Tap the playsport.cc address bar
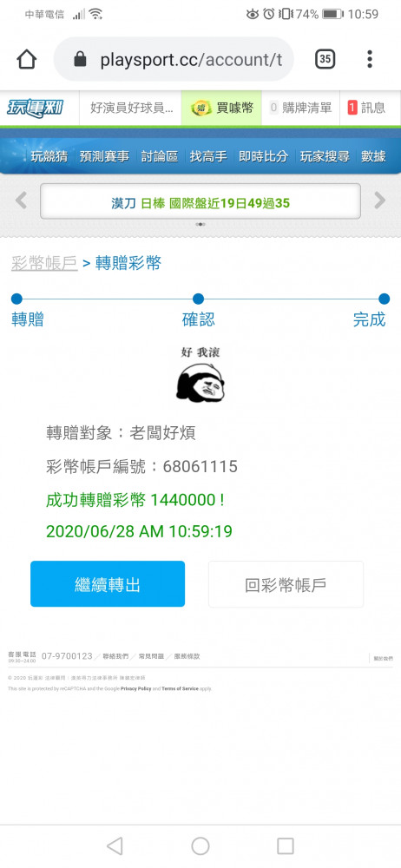The height and width of the screenshot is (868, 401). click(x=174, y=59)
